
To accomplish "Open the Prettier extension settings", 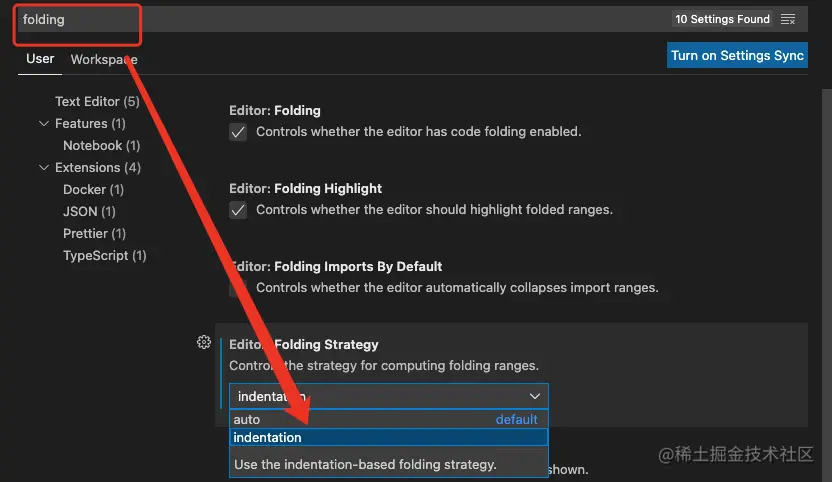I will coord(94,234).
